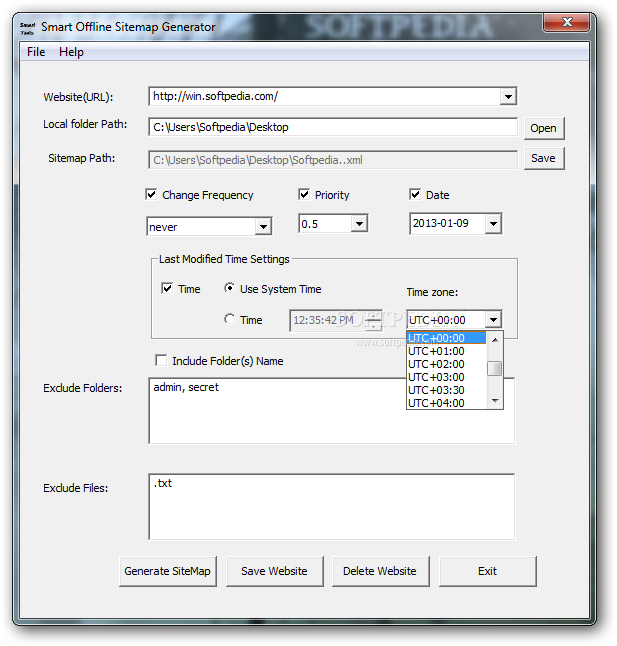Disable the Date checkbox
Viewport: 617px width, 646px height.
coord(415,194)
